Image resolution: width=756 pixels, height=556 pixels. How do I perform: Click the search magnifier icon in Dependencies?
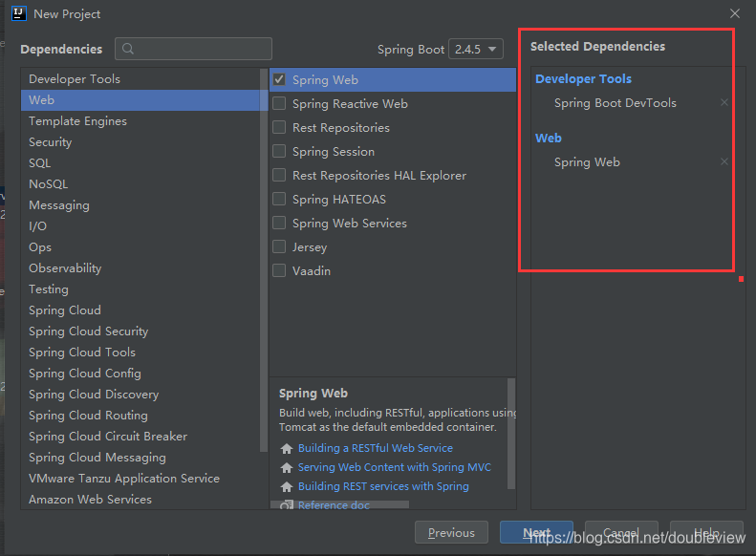coord(128,49)
